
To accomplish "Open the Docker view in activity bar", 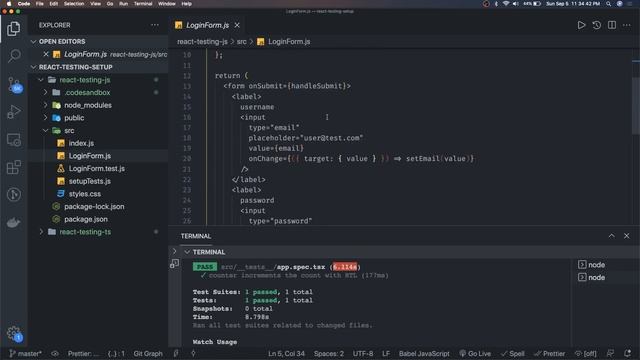I will point(13,223).
